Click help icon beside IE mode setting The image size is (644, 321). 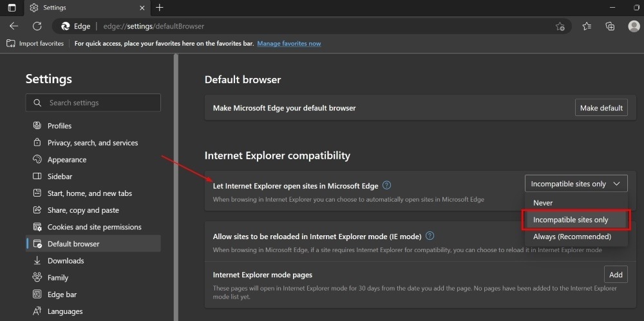pos(430,236)
